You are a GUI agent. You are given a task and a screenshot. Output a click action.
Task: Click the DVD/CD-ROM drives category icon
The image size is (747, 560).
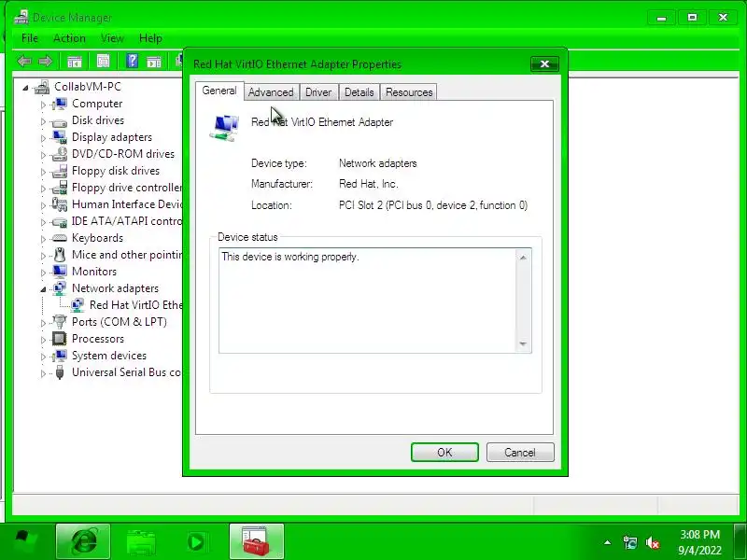coord(60,154)
